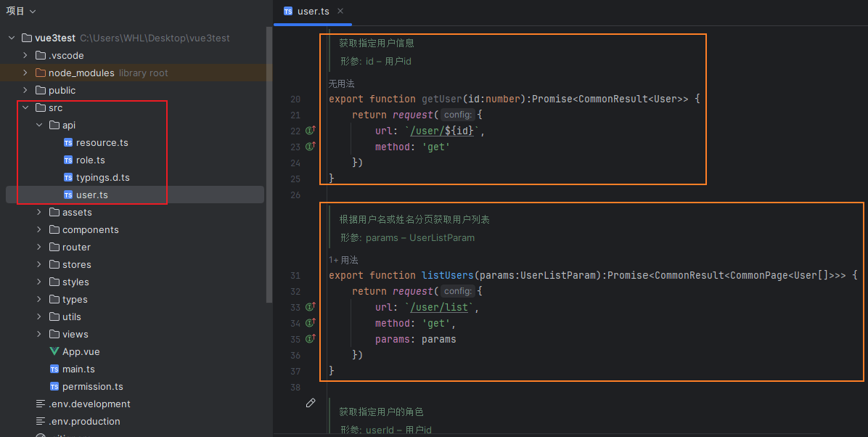Click implements gutter icon on line 33
The width and height of the screenshot is (868, 437).
[311, 307]
